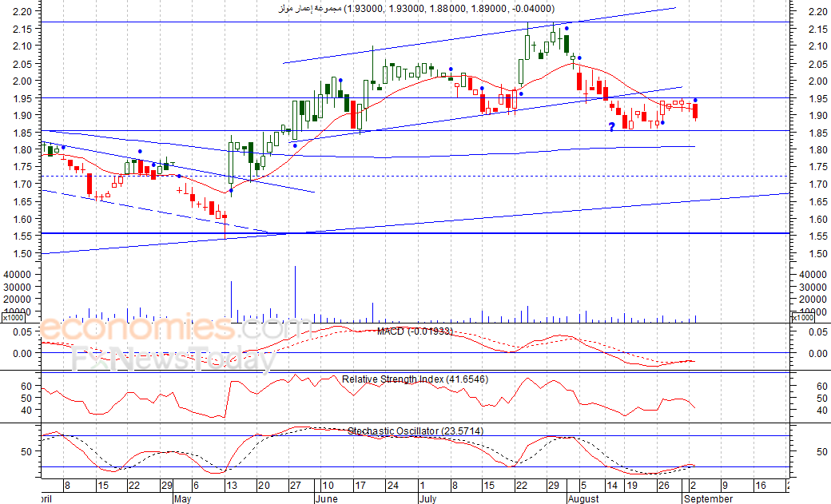831x504 pixels.
Task: Click the right 'x1000' volume scale box
Action: click(x=802, y=317)
